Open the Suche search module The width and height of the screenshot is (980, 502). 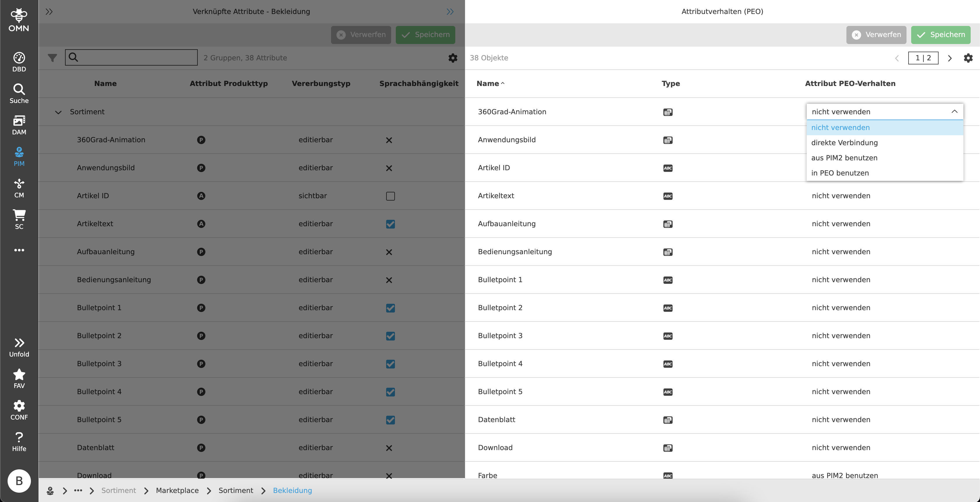point(19,94)
